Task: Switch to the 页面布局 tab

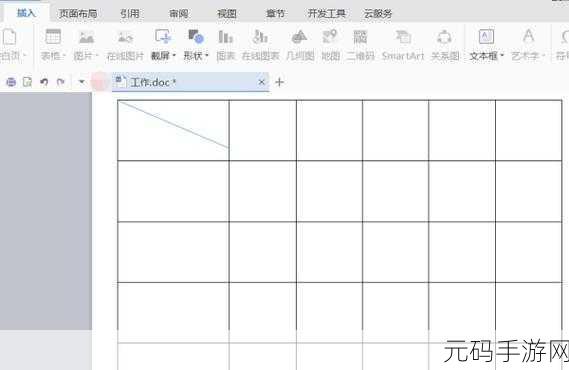Action: pyautogui.click(x=78, y=14)
